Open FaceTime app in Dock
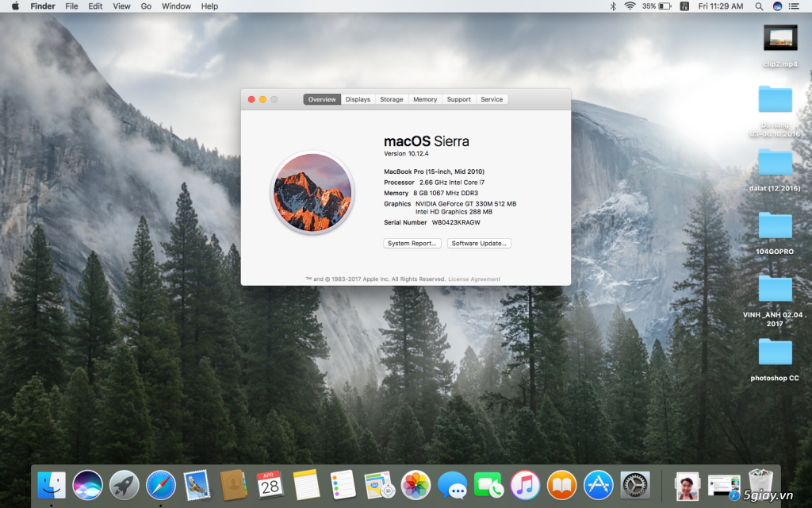This screenshot has height=508, width=812. click(x=488, y=485)
